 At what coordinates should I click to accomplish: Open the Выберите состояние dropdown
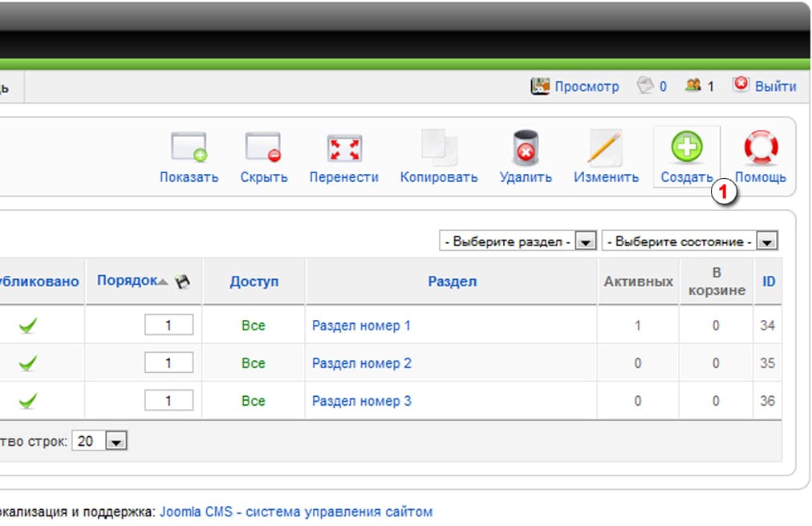pos(768,241)
